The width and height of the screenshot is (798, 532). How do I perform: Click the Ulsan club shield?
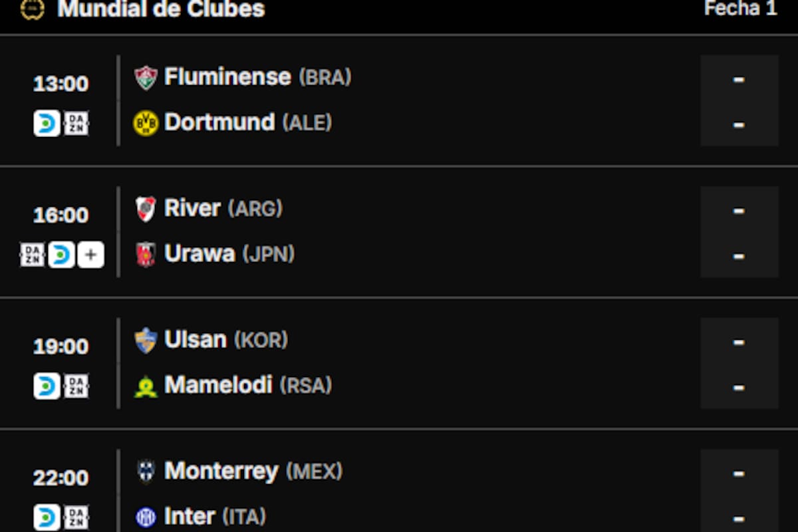click(x=146, y=339)
